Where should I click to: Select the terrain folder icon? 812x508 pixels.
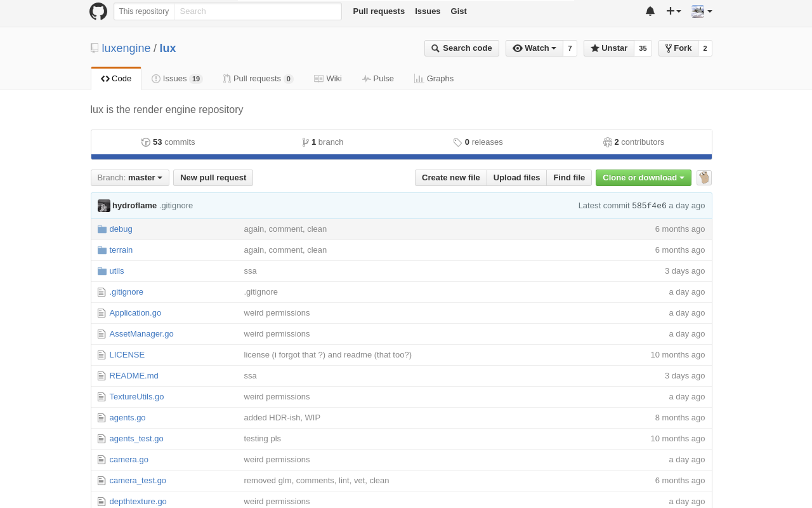(x=101, y=250)
